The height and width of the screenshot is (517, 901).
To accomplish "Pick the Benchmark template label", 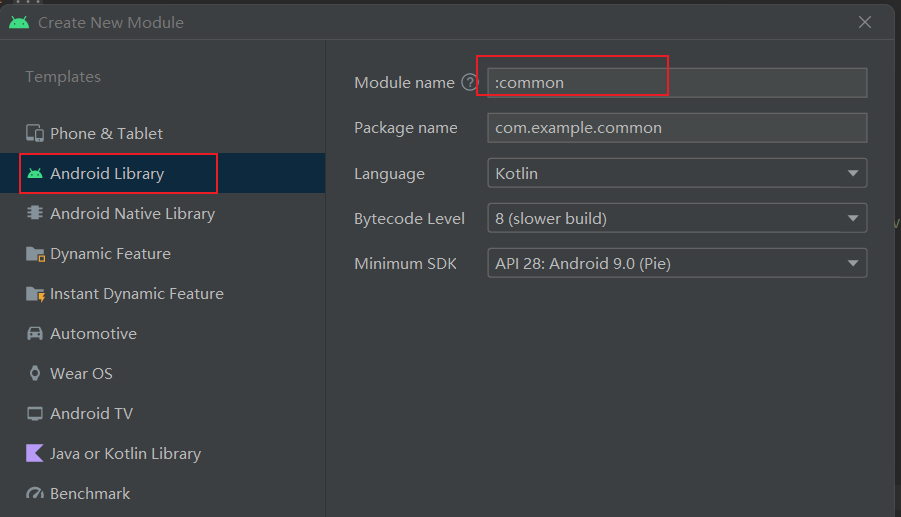I will pyautogui.click(x=90, y=493).
